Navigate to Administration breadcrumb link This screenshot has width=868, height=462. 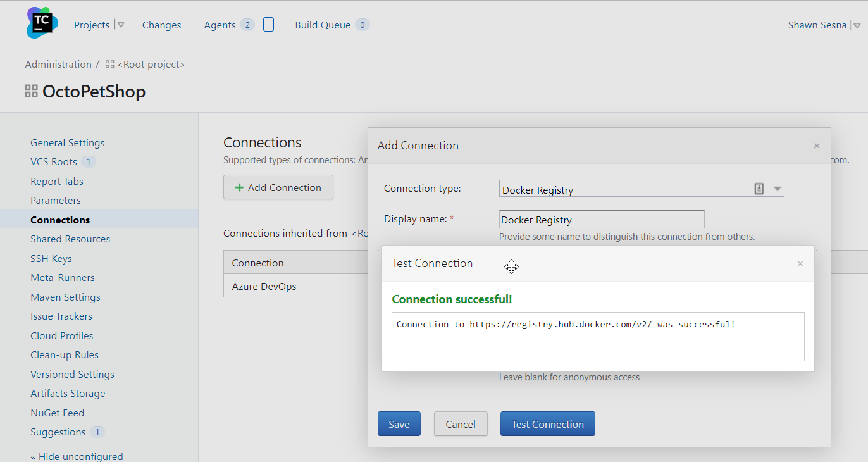point(58,65)
